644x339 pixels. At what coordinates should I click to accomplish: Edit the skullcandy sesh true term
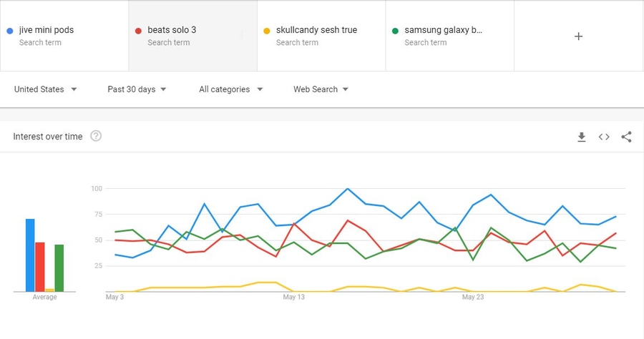(316, 31)
